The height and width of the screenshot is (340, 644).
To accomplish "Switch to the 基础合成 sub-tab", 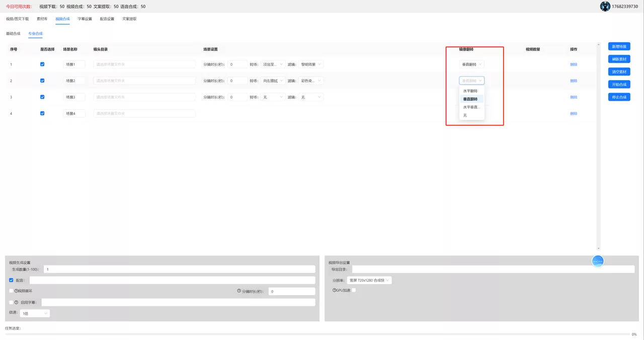I will [13, 33].
